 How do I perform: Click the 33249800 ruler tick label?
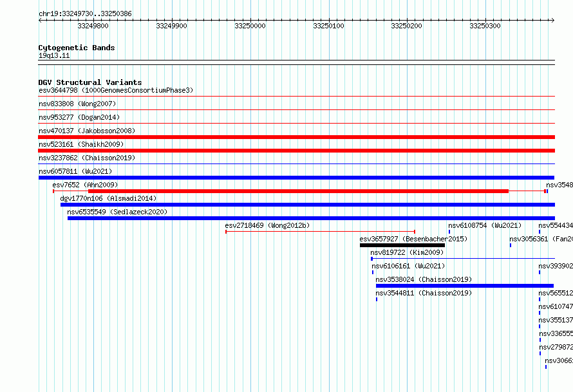tap(93, 26)
